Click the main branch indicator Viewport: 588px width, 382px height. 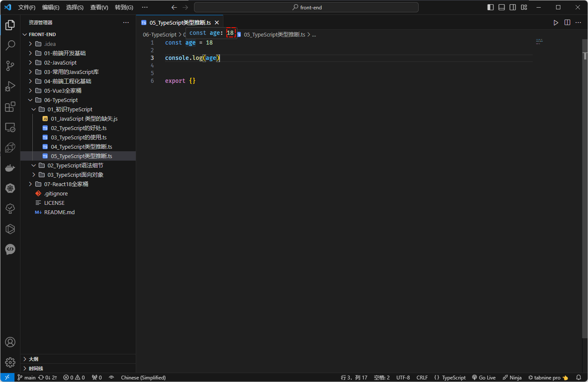point(26,377)
